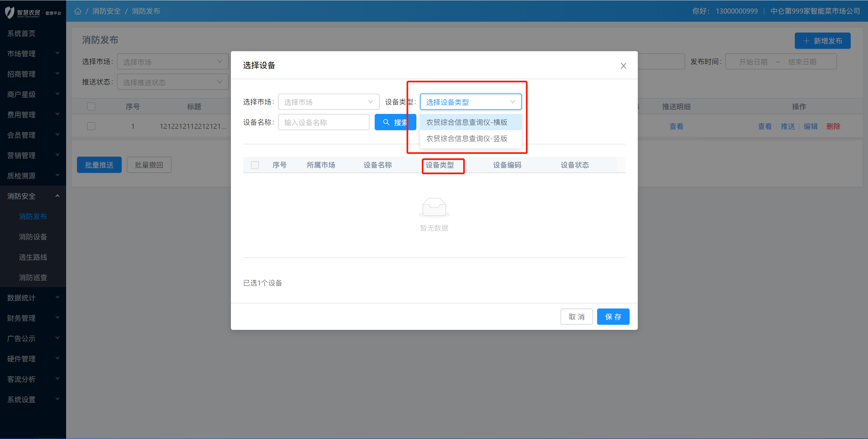Screen dimensions: 868x439
Task: Close the 选择设备 dialog with X
Action: coord(623,66)
